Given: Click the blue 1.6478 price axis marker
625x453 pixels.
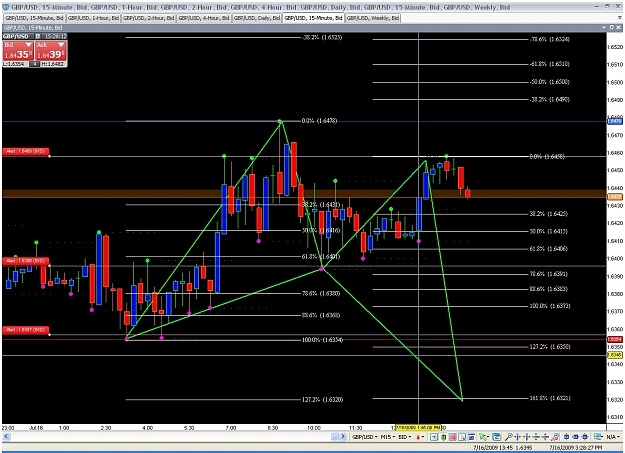Looking at the screenshot, I should [x=614, y=120].
